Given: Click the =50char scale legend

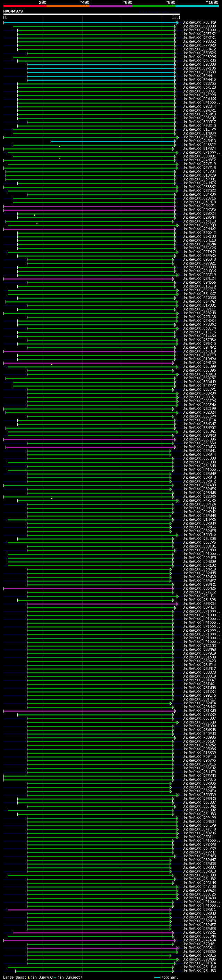Looking at the screenshot, I should 166,977.
